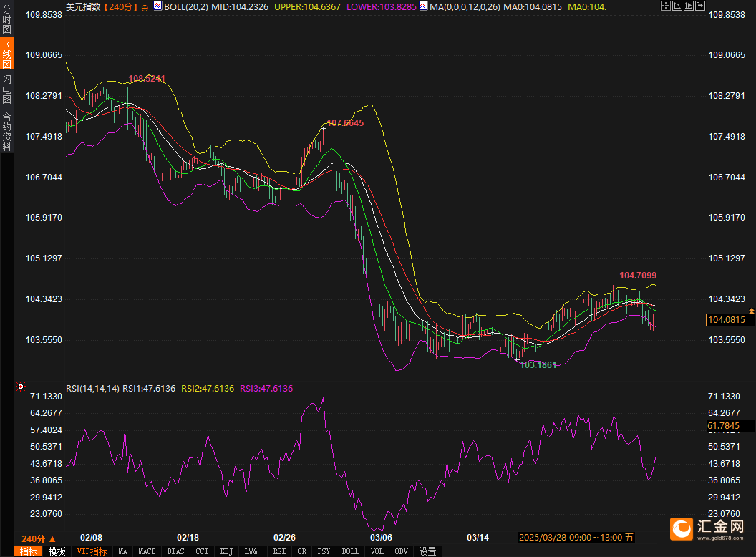Click the RSI3:47.6136 value
The image size is (756, 557).
[x=266, y=389]
